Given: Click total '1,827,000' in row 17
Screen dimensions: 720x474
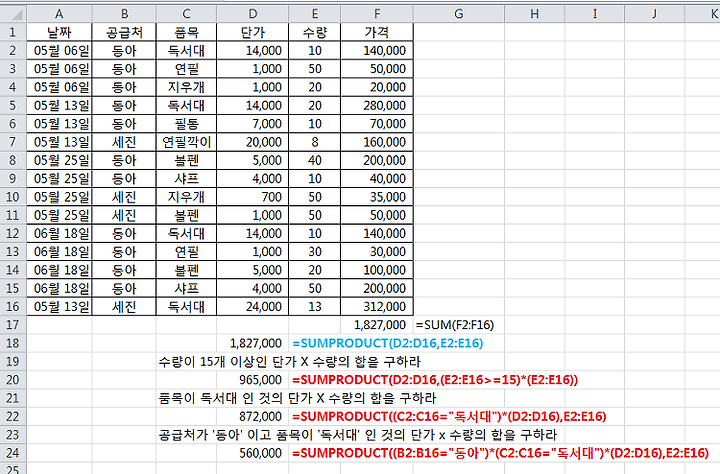Looking at the screenshot, I should pos(377,325).
